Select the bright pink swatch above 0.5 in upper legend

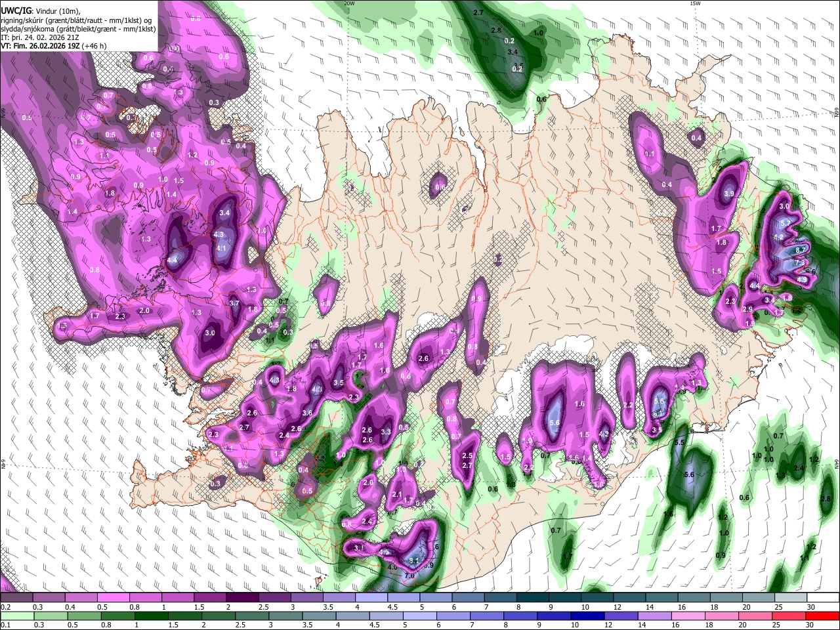point(114,598)
